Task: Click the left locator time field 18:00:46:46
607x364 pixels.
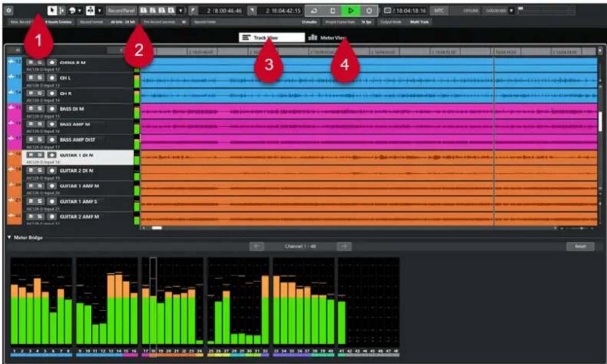Action: coord(222,10)
